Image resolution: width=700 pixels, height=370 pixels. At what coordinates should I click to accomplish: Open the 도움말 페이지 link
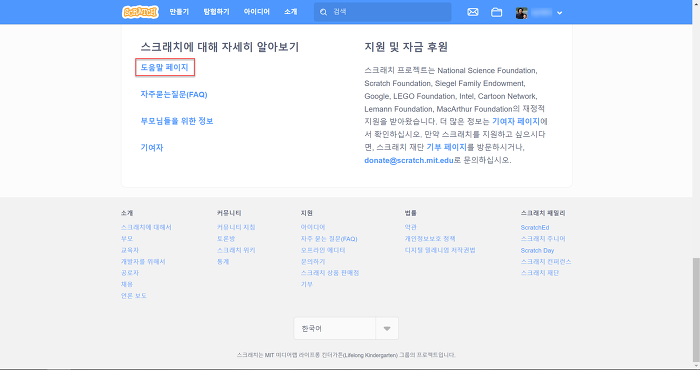point(165,67)
